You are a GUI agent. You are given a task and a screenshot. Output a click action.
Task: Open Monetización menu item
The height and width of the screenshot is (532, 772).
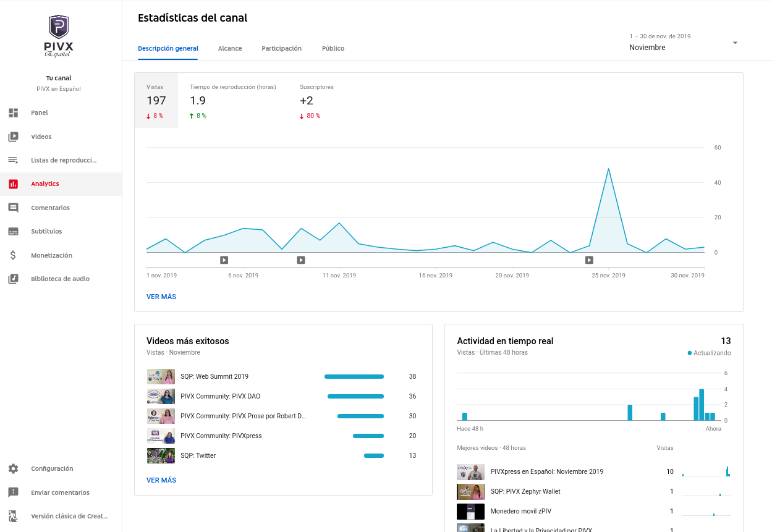click(x=61, y=255)
